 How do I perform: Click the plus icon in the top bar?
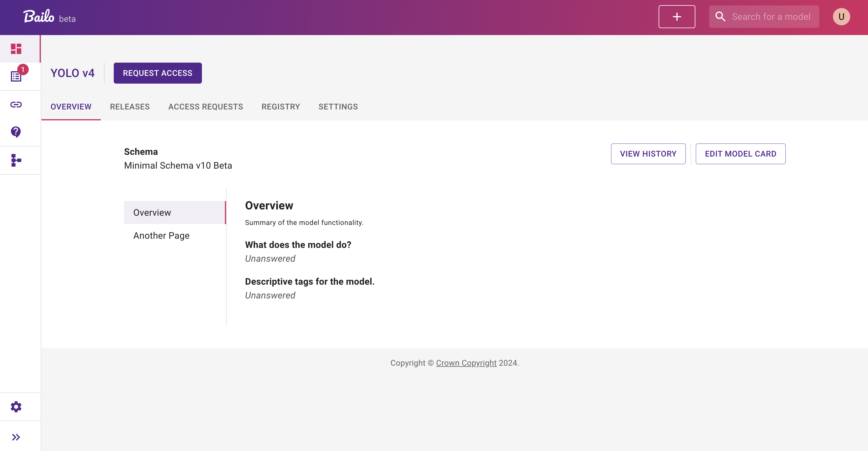pos(677,16)
